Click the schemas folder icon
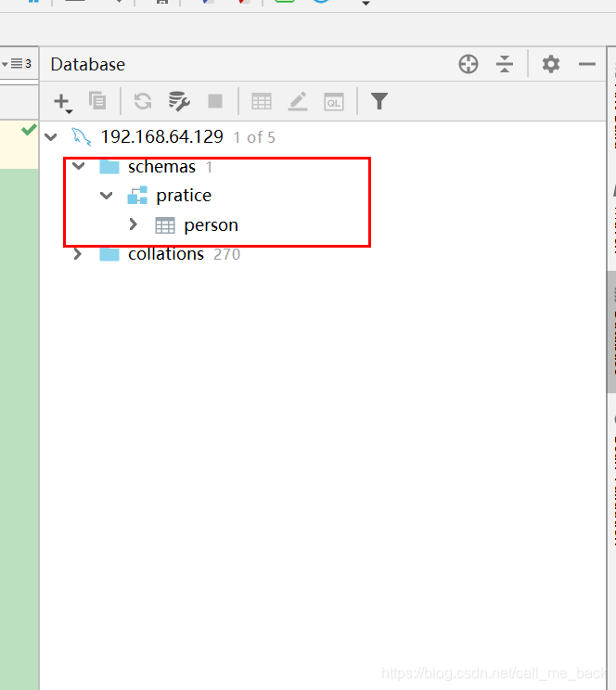Image resolution: width=616 pixels, height=690 pixels. [109, 167]
